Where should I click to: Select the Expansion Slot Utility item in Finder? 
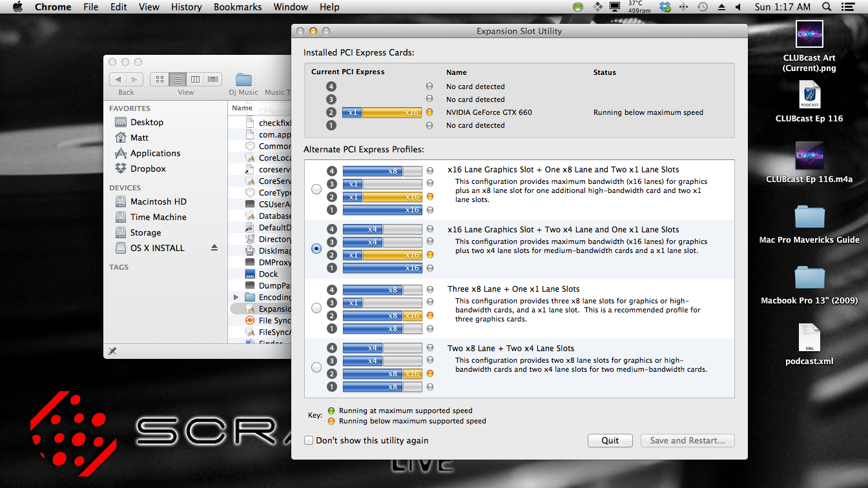click(261, 309)
